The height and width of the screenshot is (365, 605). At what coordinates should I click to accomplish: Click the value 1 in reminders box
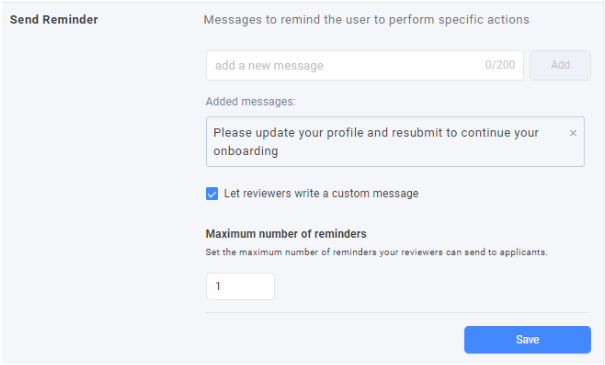pyautogui.click(x=218, y=286)
